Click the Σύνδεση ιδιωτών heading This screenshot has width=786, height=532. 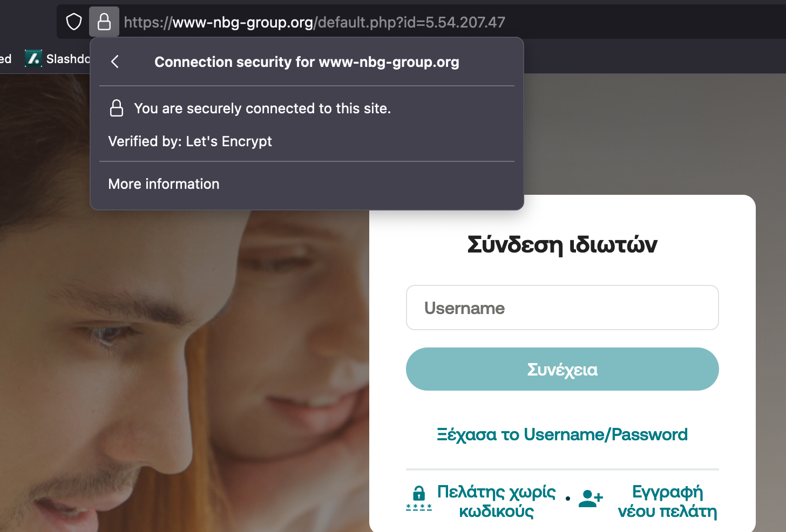[562, 245]
